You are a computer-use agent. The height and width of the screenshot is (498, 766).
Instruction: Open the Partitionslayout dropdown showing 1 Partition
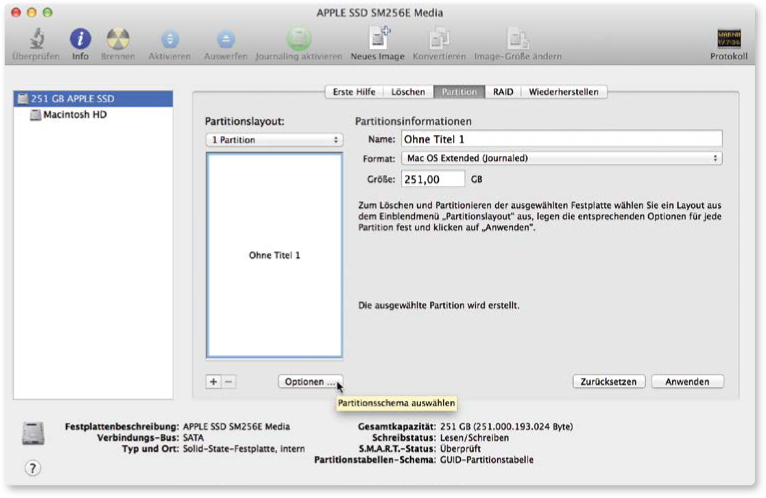click(x=274, y=140)
